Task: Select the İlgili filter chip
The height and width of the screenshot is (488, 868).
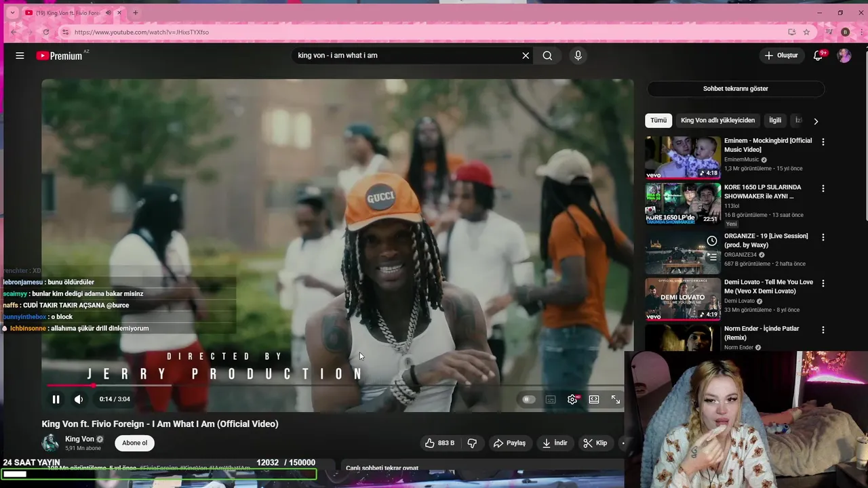Action: point(775,121)
